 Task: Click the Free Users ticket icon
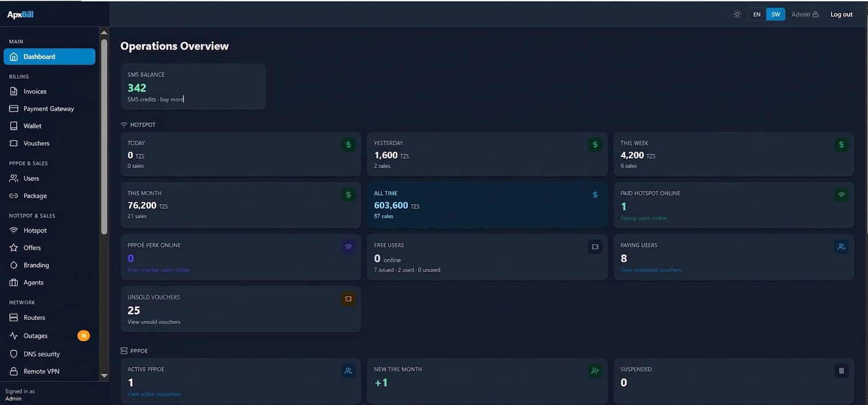(x=595, y=247)
